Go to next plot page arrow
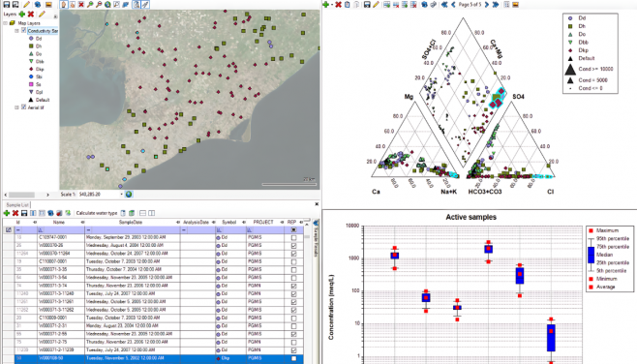Image resolution: width=637 pixels, height=364 pixels. [x=487, y=5]
